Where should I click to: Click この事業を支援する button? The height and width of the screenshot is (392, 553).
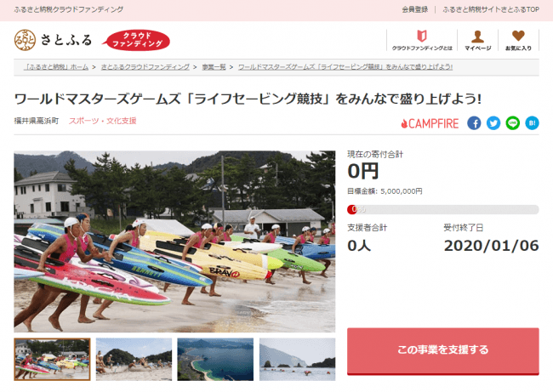443,351
